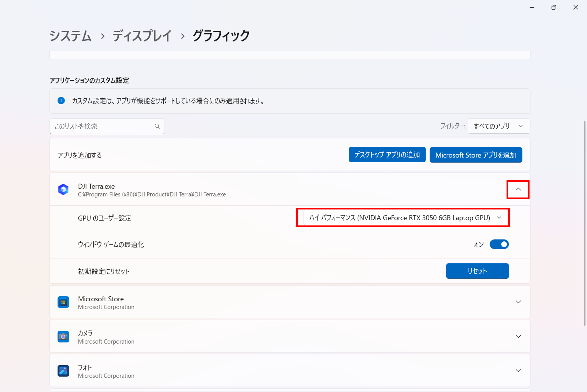Expand the カメラ entry
Viewport: 587px width, 392px height.
pyautogui.click(x=518, y=336)
